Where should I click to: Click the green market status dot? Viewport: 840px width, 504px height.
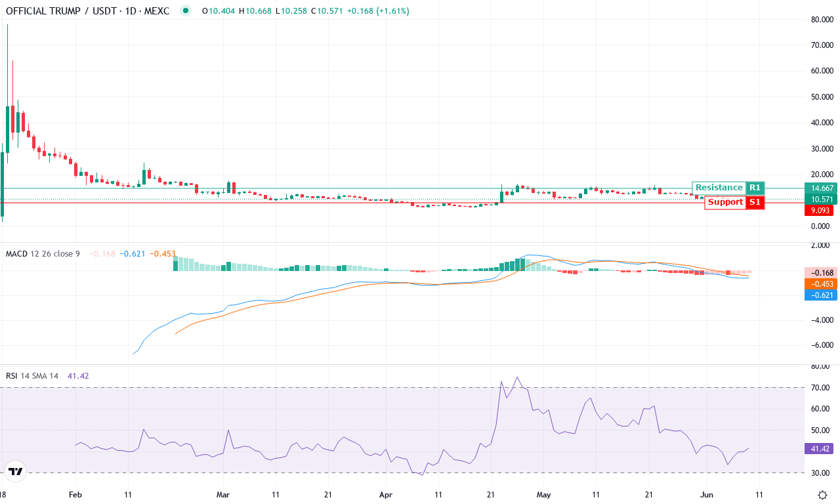point(186,10)
